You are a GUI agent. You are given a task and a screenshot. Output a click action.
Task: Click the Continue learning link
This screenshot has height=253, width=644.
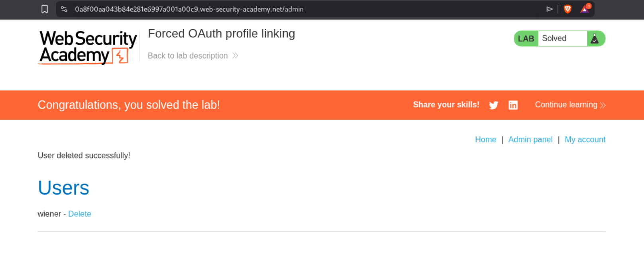[x=566, y=105]
